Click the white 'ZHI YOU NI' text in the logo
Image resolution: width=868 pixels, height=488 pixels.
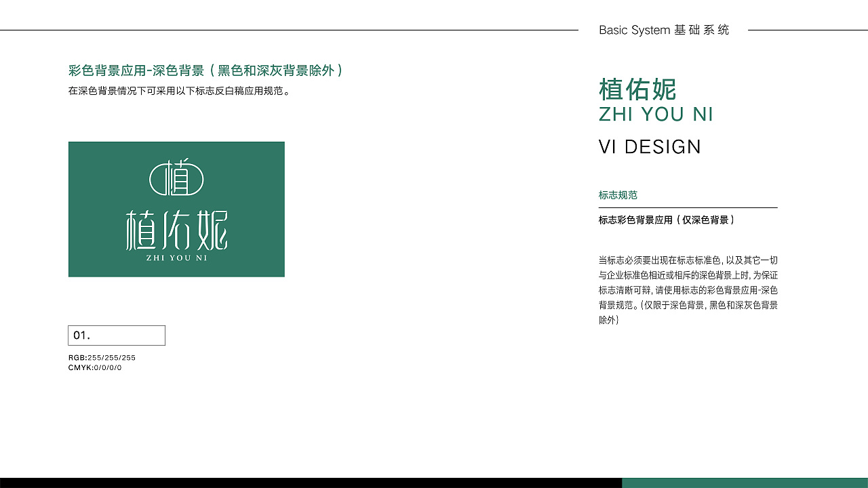click(176, 258)
